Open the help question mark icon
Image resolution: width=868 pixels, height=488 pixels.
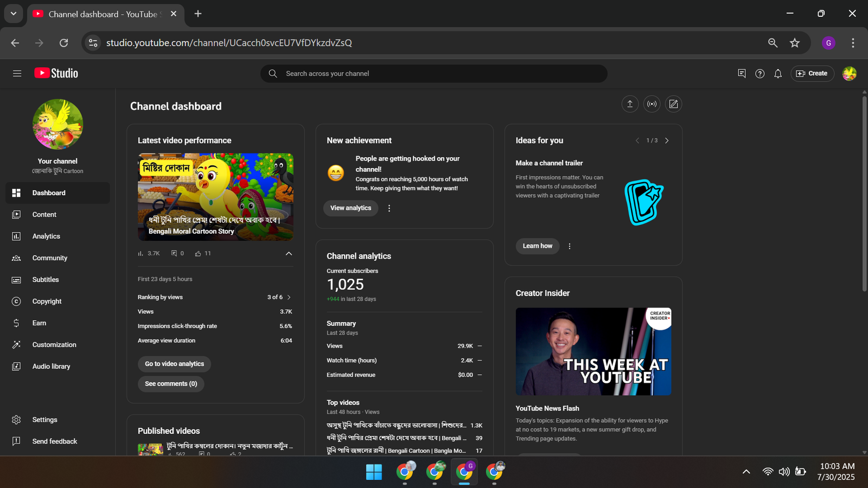click(x=760, y=73)
